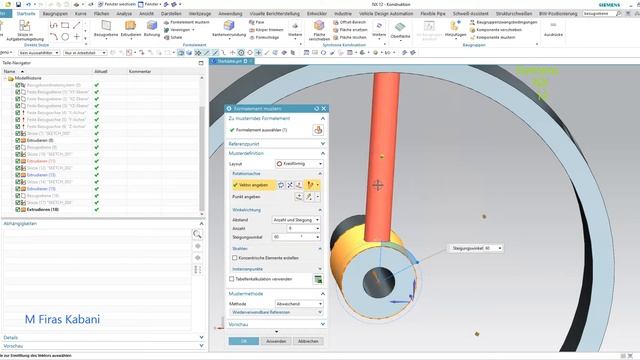This screenshot has height=360, width=640.
Task: Click the Fläche ersetzen command
Action: (350, 30)
